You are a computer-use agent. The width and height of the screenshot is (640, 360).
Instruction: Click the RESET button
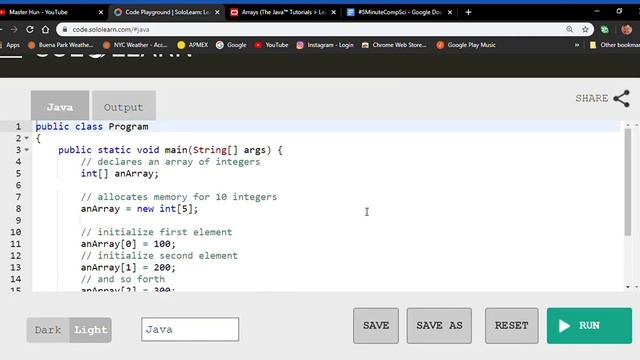point(512,326)
